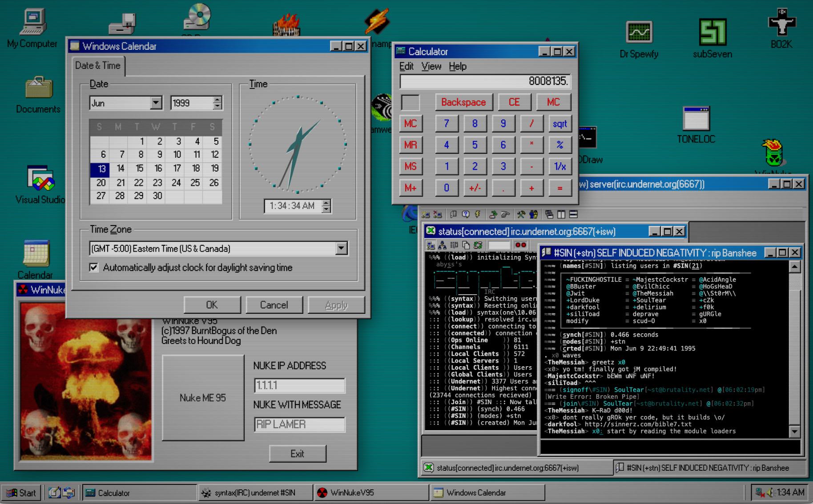Click scroll down arrow in #SIN channel window
This screenshot has height=504, width=813.
click(795, 431)
